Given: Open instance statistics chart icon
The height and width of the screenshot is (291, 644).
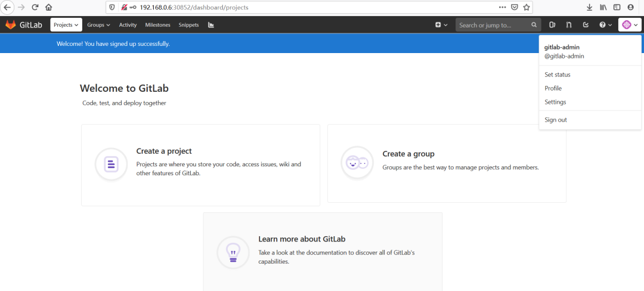Looking at the screenshot, I should pos(211,25).
